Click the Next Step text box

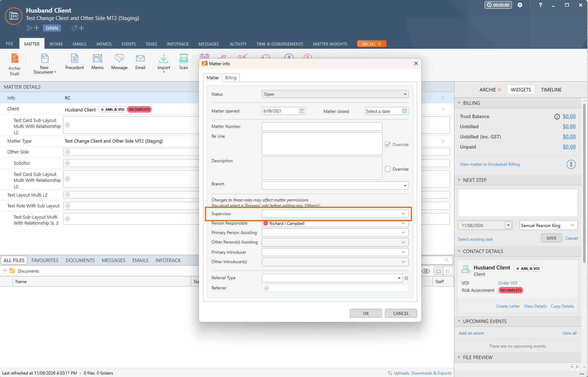pos(518,203)
